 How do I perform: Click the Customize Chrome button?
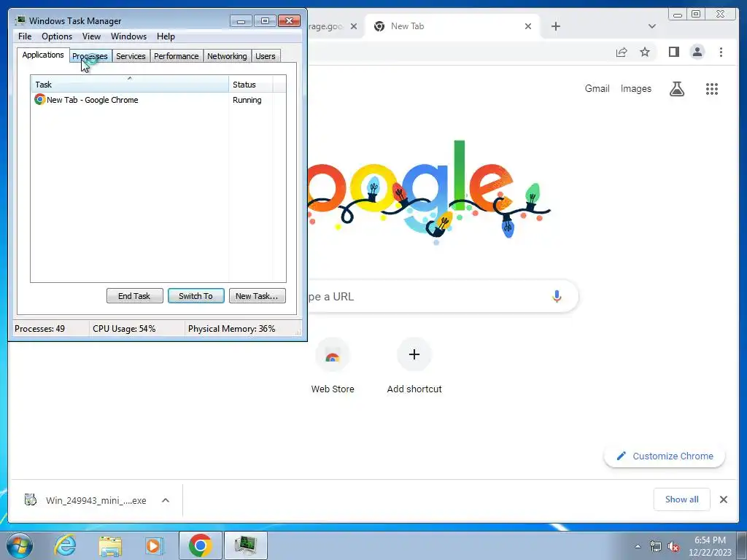665,456
